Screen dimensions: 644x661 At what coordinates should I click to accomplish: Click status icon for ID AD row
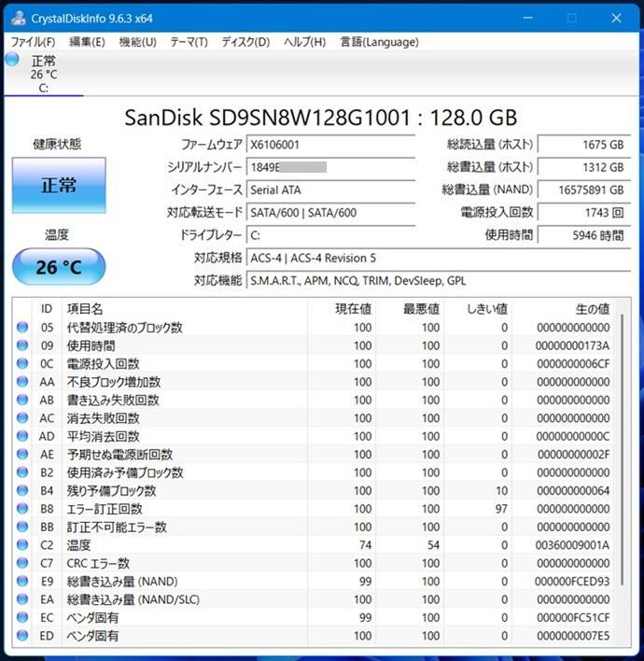pos(22,436)
